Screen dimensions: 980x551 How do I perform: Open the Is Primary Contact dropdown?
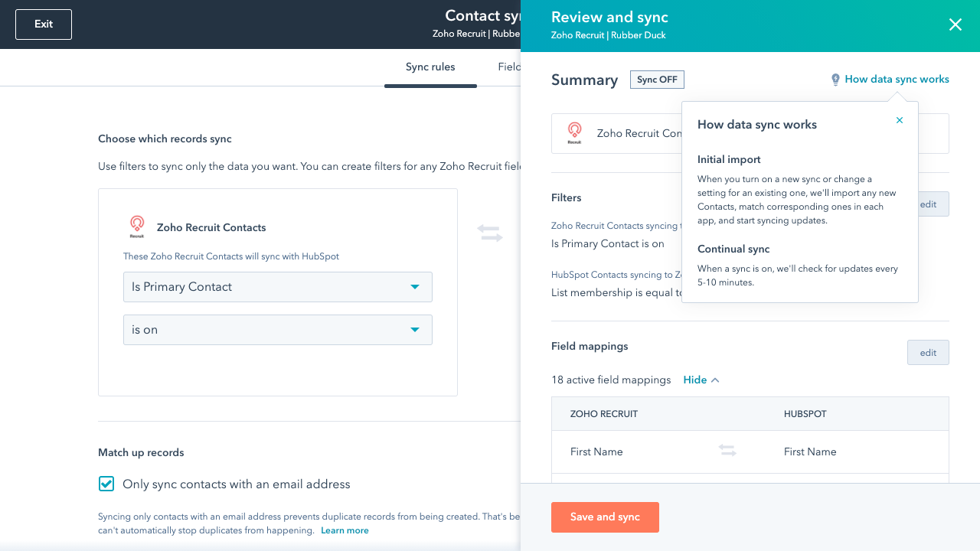click(277, 287)
